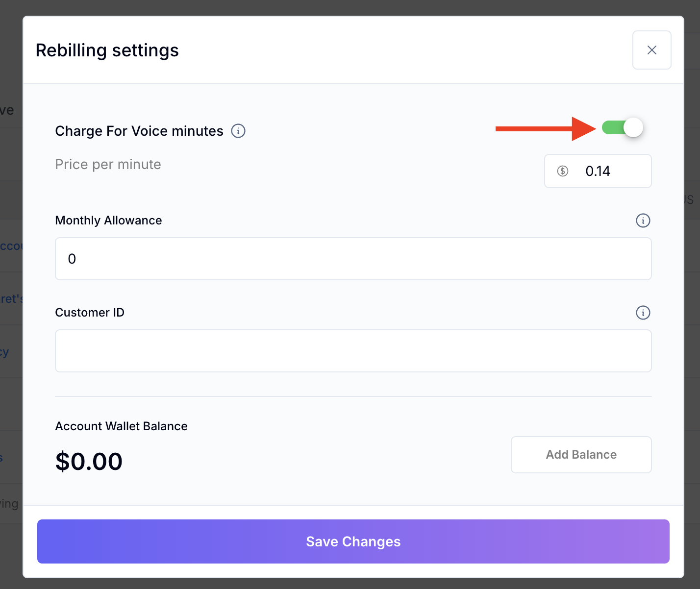
Task: Click the Rebilling settings dialog title
Action: (107, 50)
